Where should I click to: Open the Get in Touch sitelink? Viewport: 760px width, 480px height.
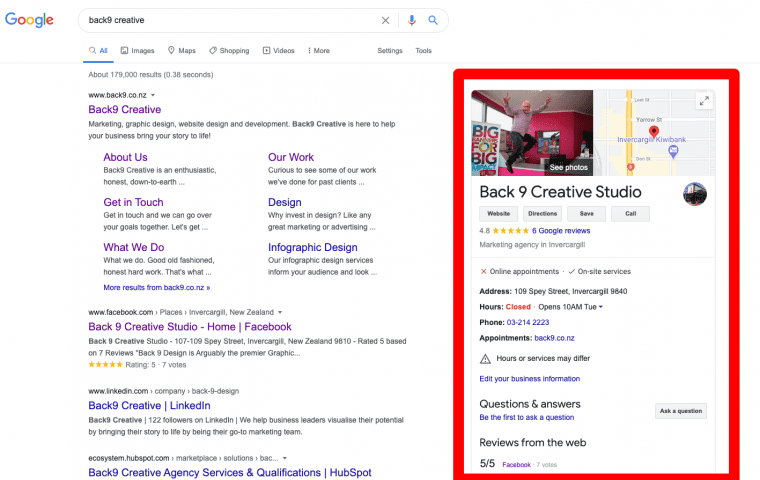[133, 202]
